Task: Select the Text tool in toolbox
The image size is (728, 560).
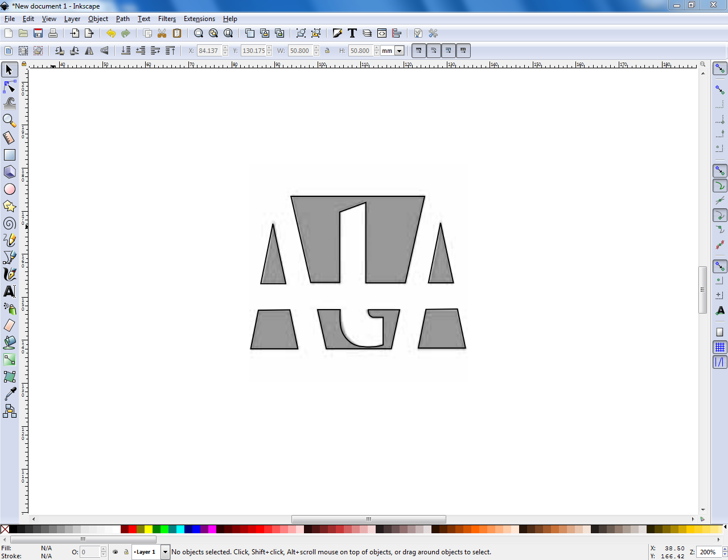Action: coord(9,291)
